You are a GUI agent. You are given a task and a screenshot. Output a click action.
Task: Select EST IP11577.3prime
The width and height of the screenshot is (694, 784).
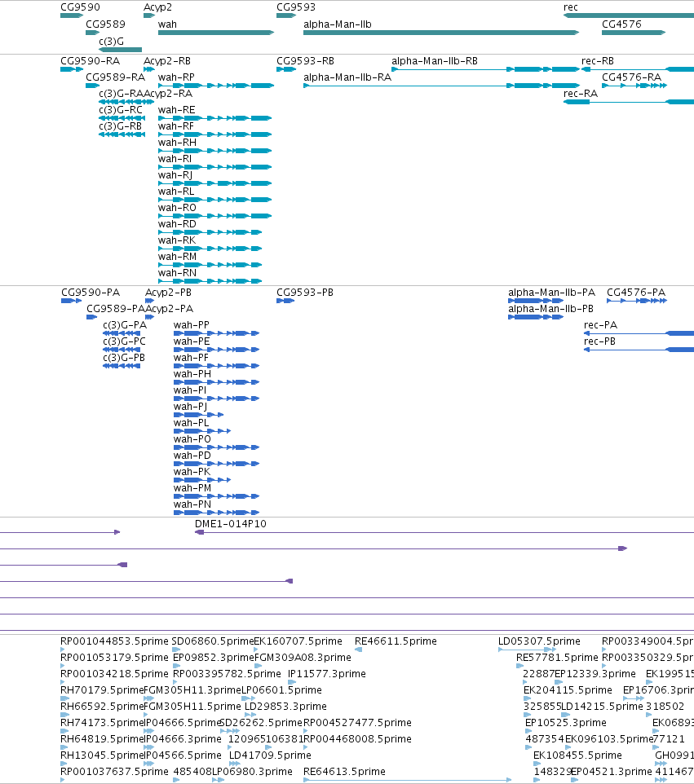327,674
